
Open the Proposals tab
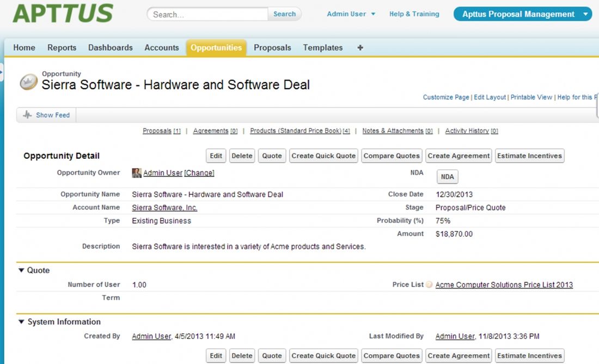click(272, 48)
